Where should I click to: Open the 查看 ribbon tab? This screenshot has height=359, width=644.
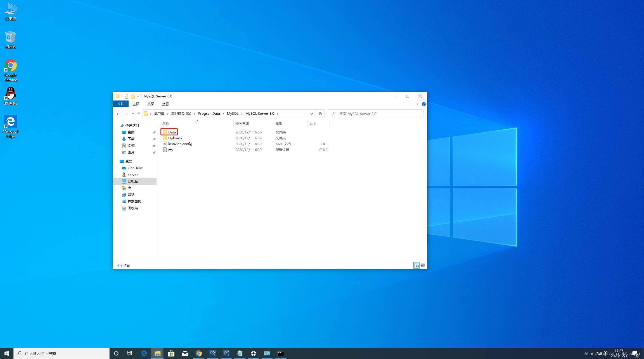165,104
